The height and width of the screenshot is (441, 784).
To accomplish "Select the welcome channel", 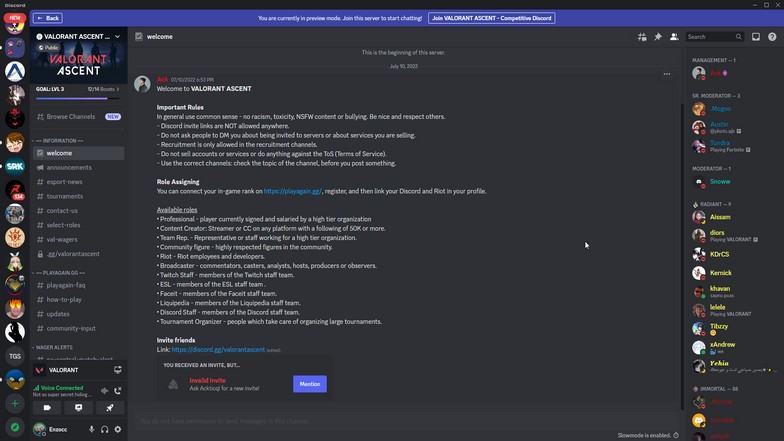I will point(78,153).
